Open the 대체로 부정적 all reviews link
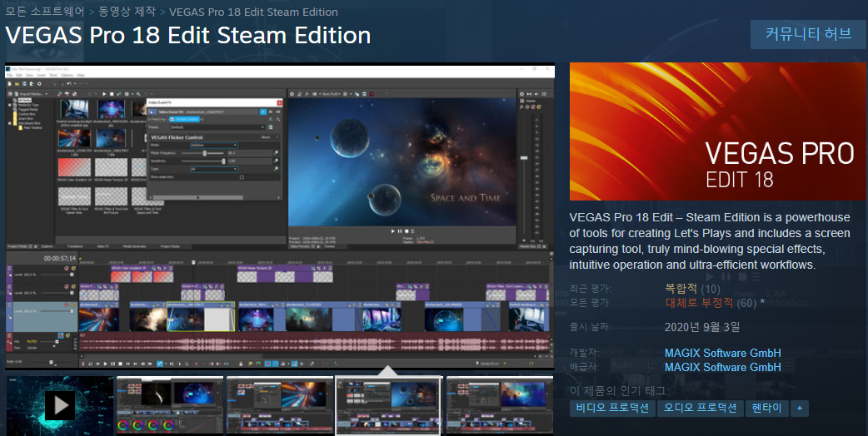This screenshot has width=868, height=436. [x=699, y=303]
